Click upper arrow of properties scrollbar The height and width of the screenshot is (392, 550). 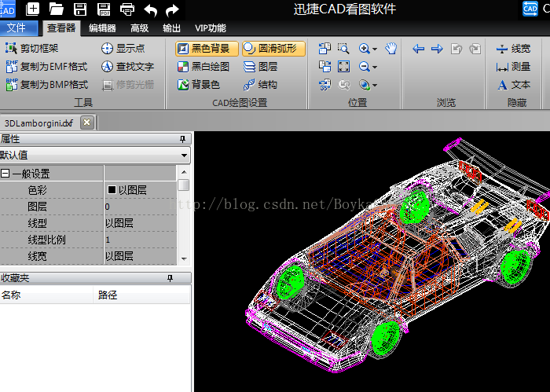tap(184, 172)
